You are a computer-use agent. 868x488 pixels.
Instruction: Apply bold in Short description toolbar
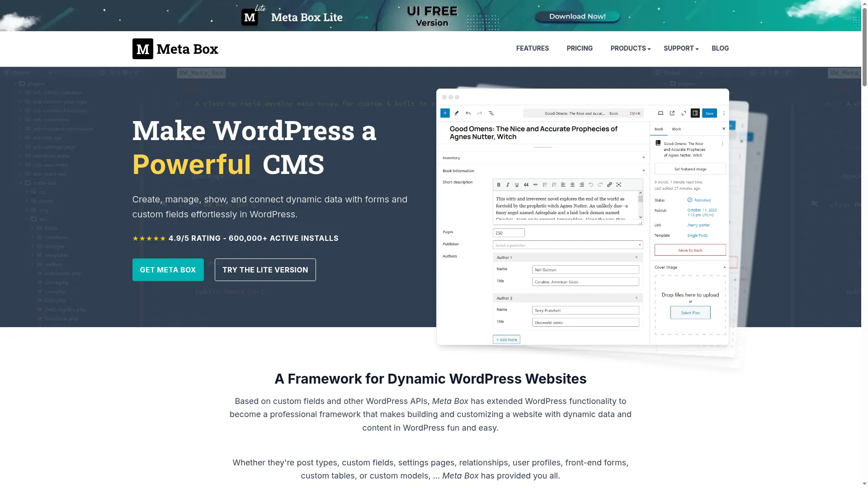[499, 185]
